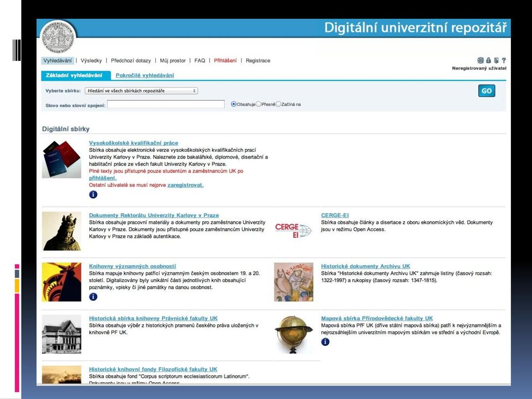Click the thesis books thumbnail image

(62, 159)
